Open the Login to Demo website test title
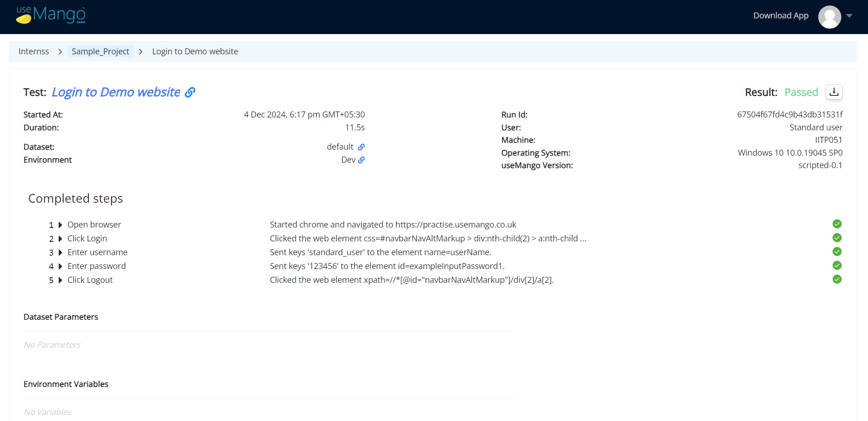Viewport: 868px width, 421px height. point(116,92)
